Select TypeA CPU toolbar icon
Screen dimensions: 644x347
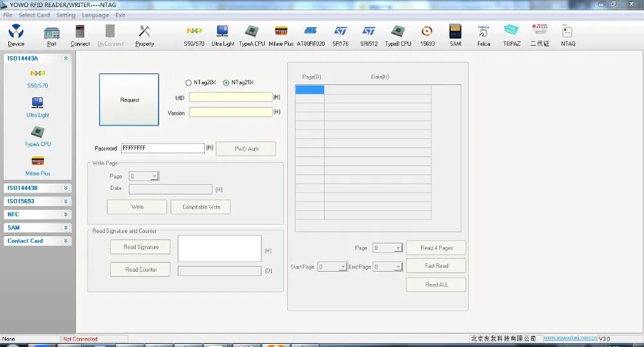(x=252, y=35)
